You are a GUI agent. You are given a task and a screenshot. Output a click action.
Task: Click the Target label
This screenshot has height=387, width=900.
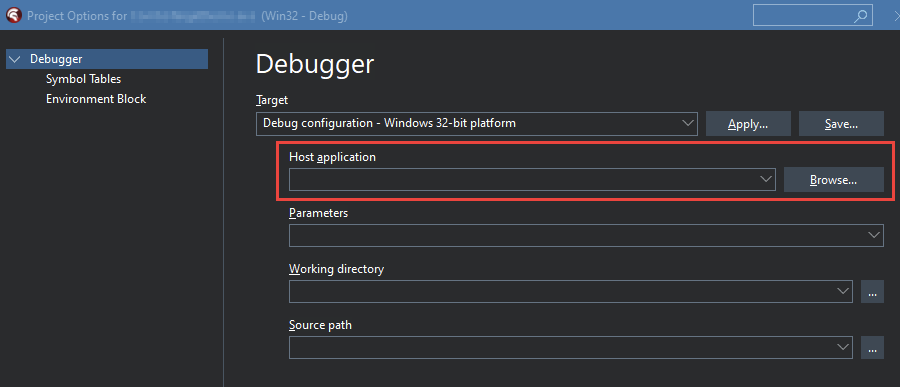(x=271, y=100)
